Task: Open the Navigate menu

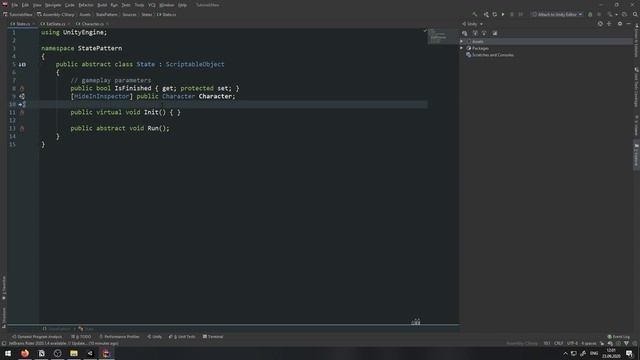Action: coord(53,5)
